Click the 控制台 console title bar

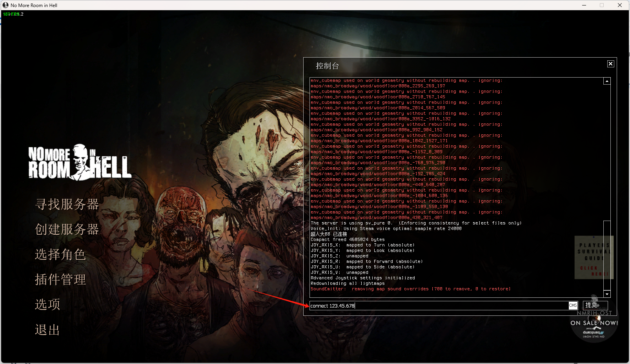(459, 66)
